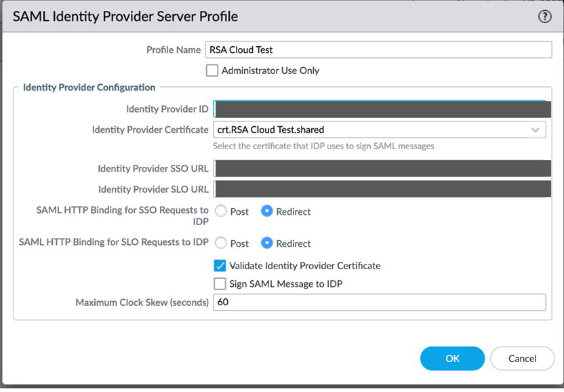Click the certificate selection hint text
564x392 pixels.
click(323, 146)
